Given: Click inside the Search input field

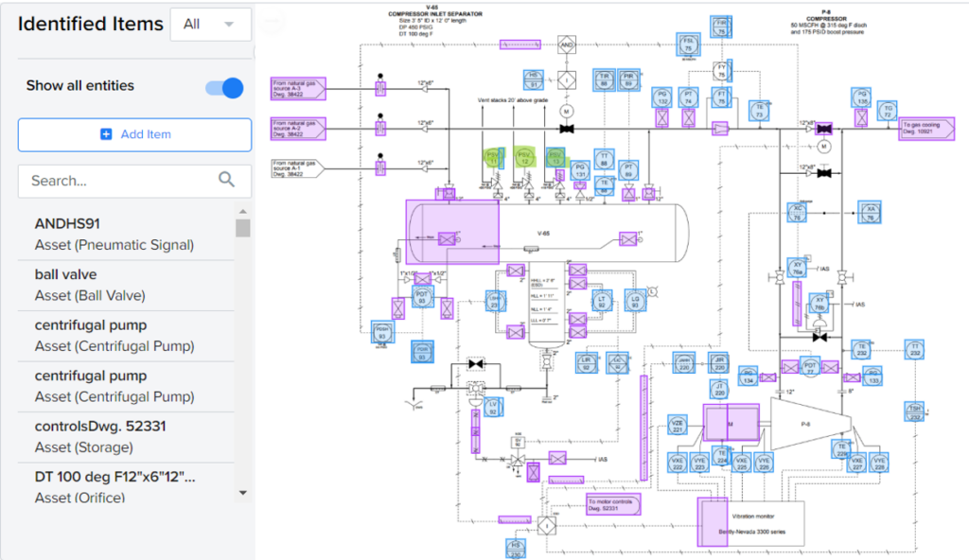Looking at the screenshot, I should pos(114,180).
